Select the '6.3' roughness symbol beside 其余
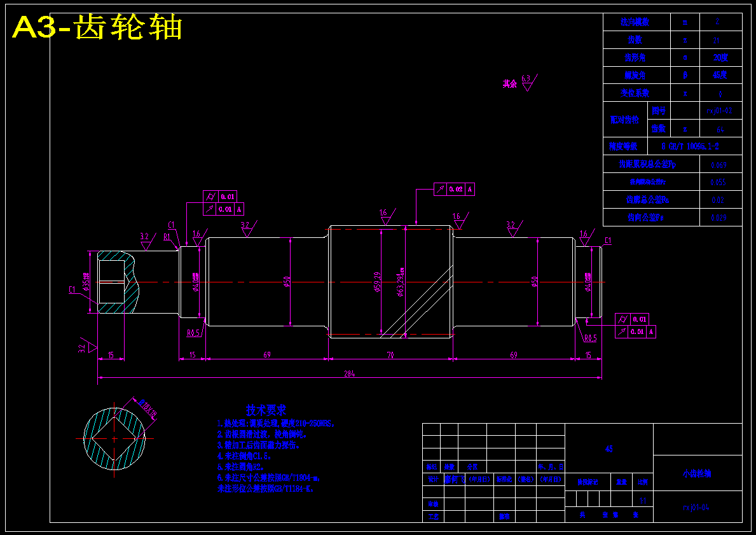The image size is (756, 535). coord(529,83)
